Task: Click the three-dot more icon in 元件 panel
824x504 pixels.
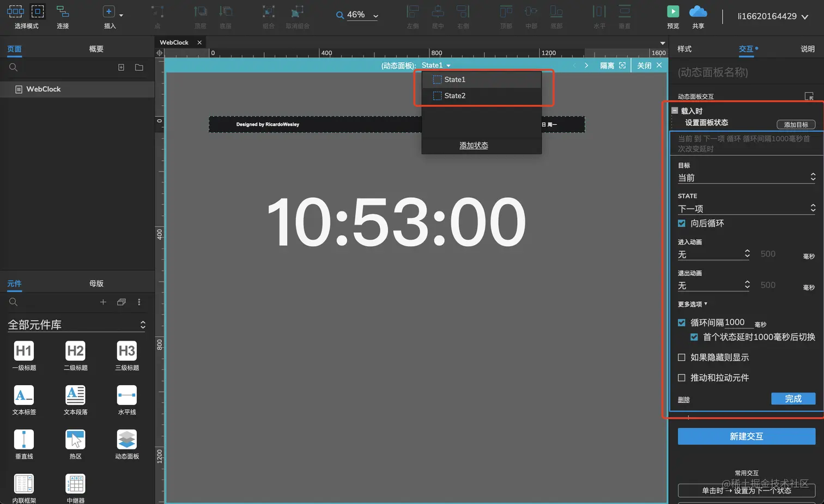Action: pyautogui.click(x=139, y=302)
